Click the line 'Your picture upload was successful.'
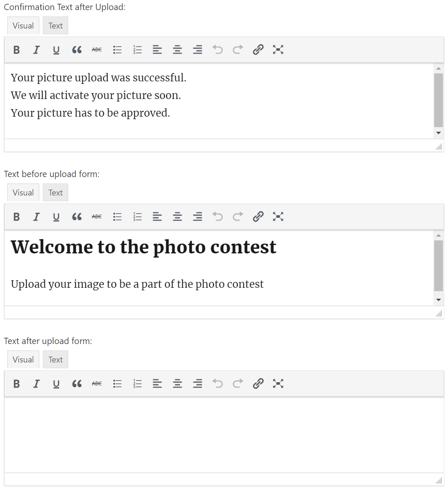The width and height of the screenshot is (448, 490). click(x=99, y=78)
